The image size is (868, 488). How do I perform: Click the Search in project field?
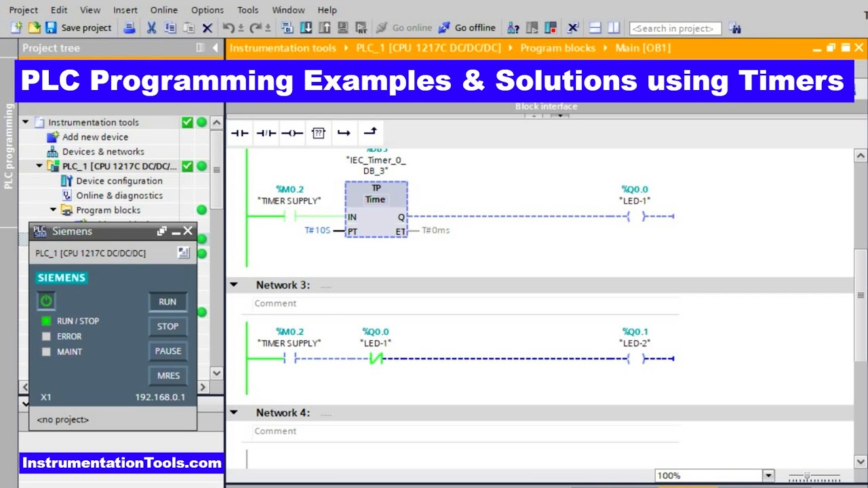675,28
